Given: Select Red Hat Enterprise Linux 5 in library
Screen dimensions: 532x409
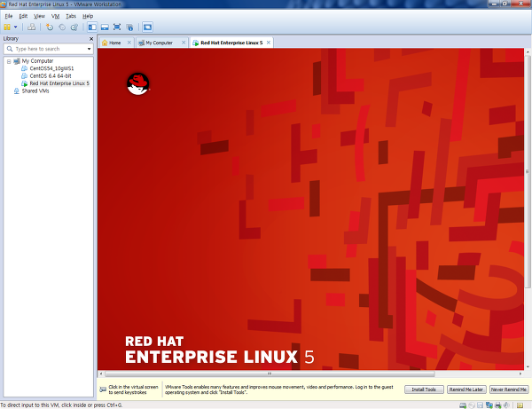Looking at the screenshot, I should coord(59,83).
